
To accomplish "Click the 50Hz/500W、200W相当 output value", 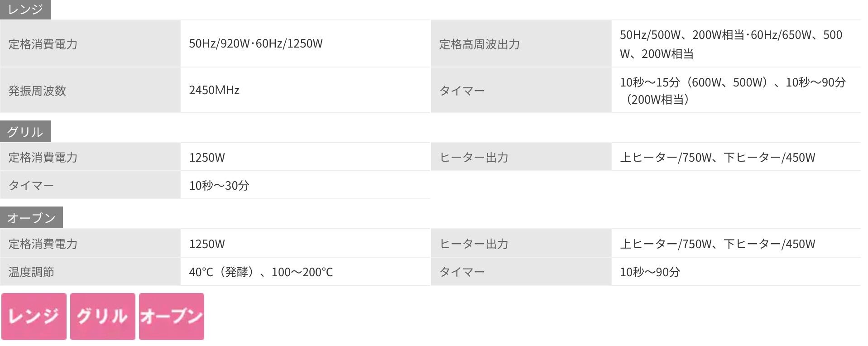I will [730, 44].
